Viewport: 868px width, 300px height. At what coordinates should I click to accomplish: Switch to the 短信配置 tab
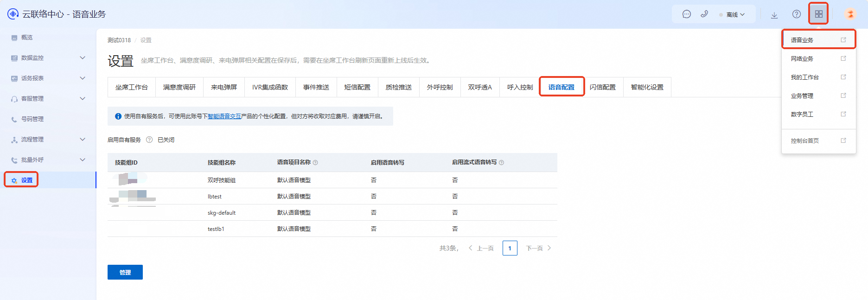coord(357,87)
